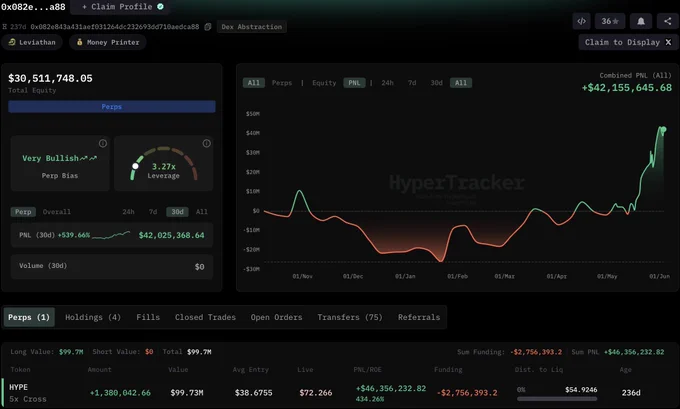
Task: Set stats period to All
Action: tap(202, 212)
